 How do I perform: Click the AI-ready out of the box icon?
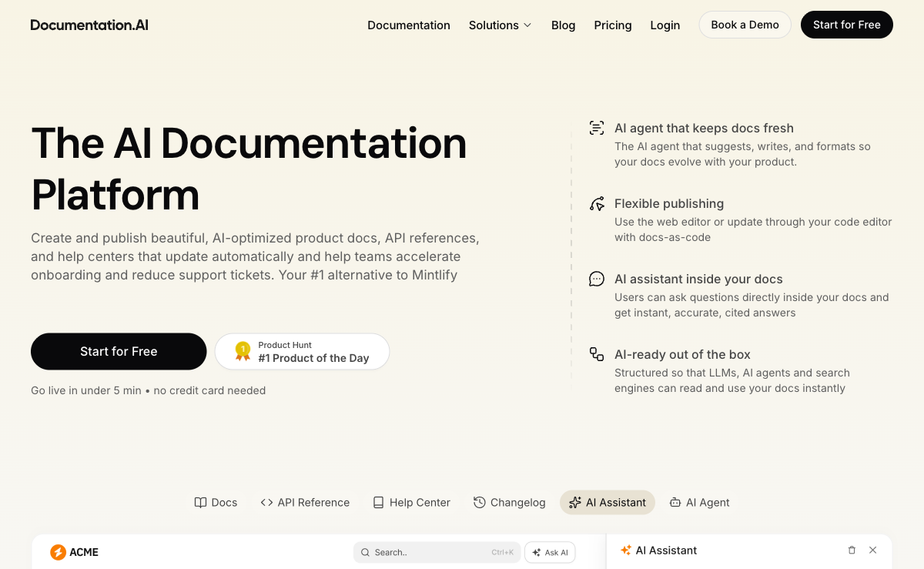tap(597, 354)
